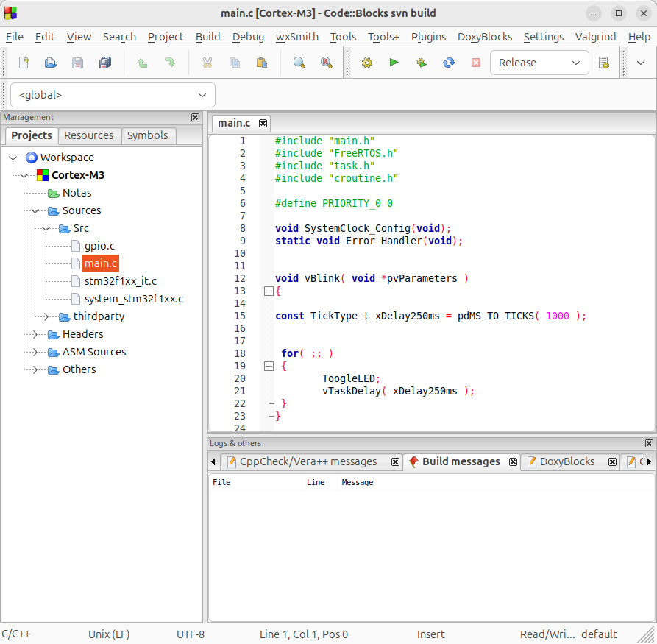This screenshot has height=644, width=657.
Task: Click the Build and run icon
Action: click(422, 63)
